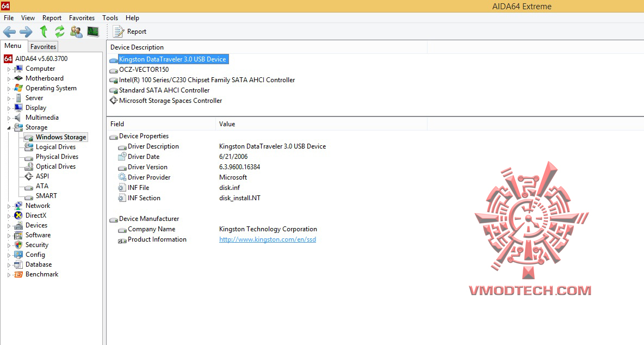Select AIDA64 v5.60.3700 root node
The image size is (644, 345).
click(x=41, y=59)
